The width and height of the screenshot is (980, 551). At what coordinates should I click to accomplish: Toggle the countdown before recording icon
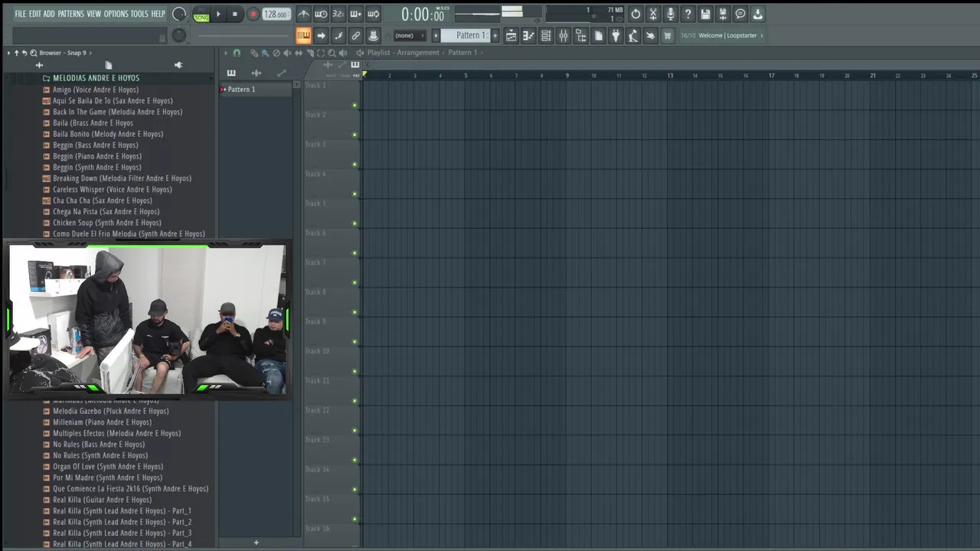(338, 14)
